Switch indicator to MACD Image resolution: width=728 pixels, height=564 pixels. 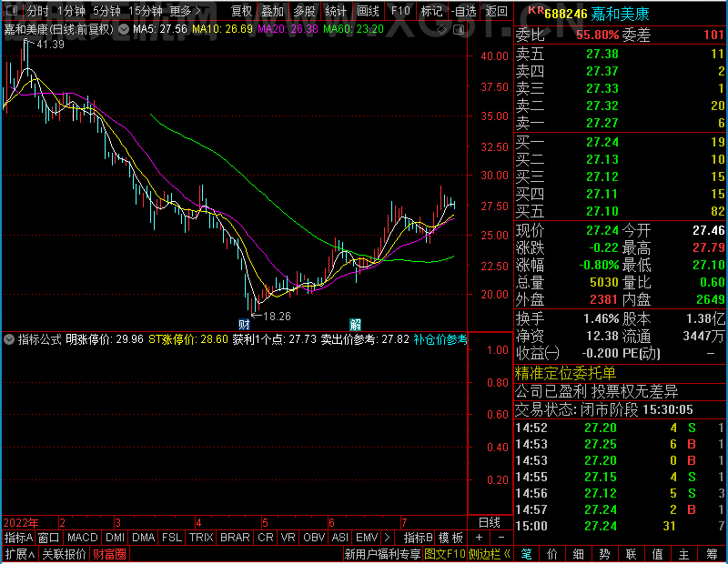pyautogui.click(x=82, y=538)
